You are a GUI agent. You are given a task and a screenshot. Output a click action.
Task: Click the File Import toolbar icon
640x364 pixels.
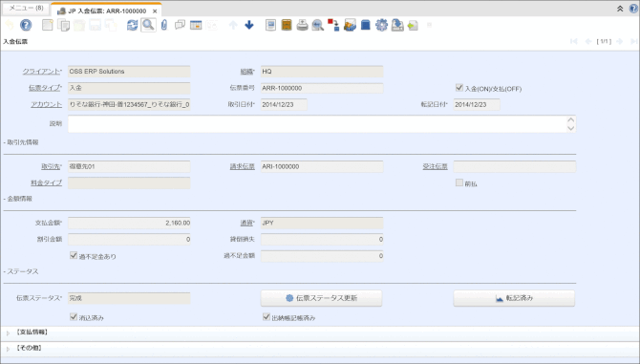(413, 25)
